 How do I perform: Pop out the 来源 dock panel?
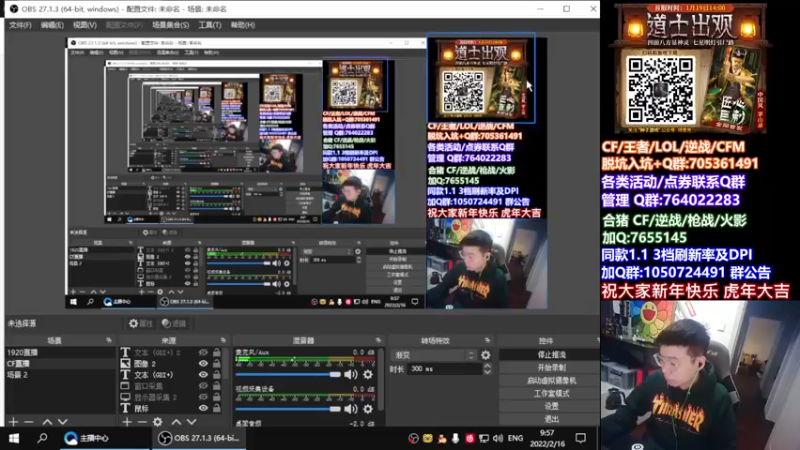pyautogui.click(x=223, y=340)
